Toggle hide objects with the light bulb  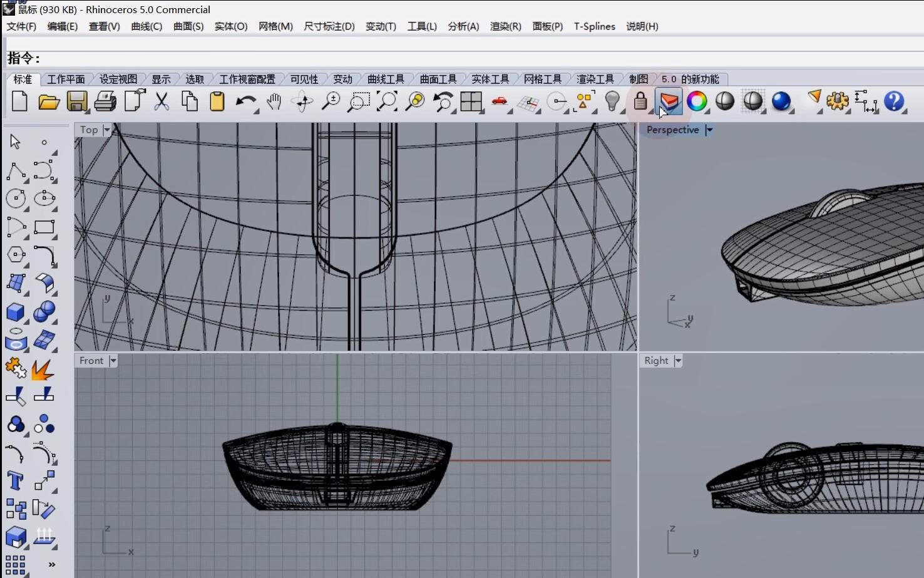(612, 101)
